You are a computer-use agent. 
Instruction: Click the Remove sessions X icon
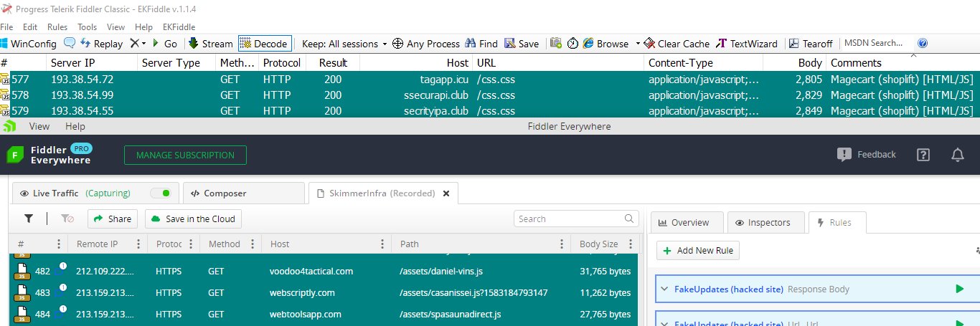(134, 43)
